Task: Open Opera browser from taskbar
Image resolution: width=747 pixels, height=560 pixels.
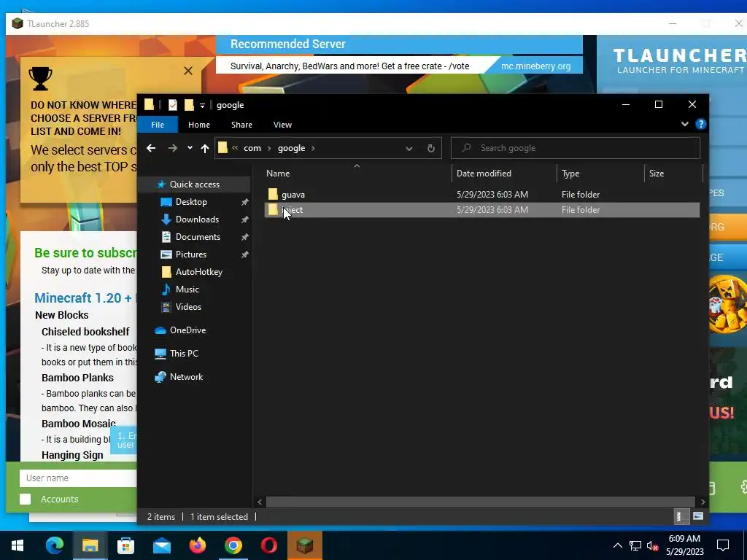Action: pyautogui.click(x=268, y=545)
